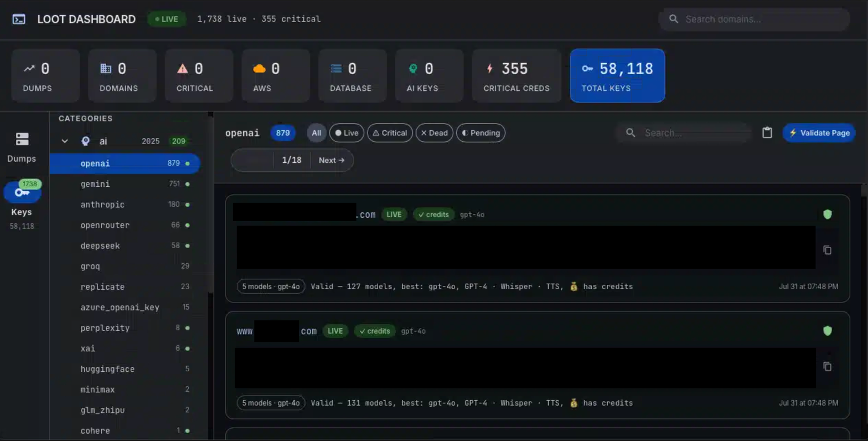Image resolution: width=868 pixels, height=441 pixels.
Task: Click the clipboard icon next to Validate Page
Action: pyautogui.click(x=767, y=133)
